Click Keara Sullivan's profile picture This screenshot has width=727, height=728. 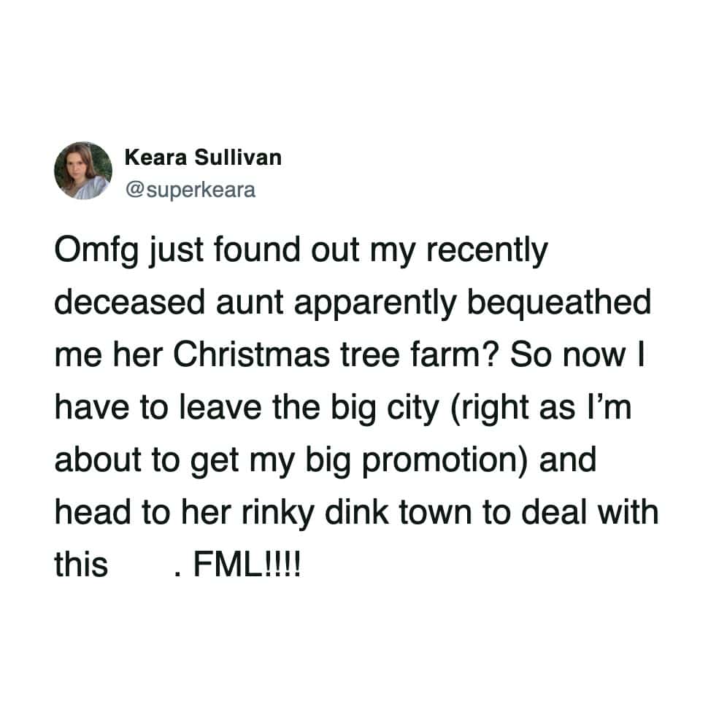click(82, 170)
